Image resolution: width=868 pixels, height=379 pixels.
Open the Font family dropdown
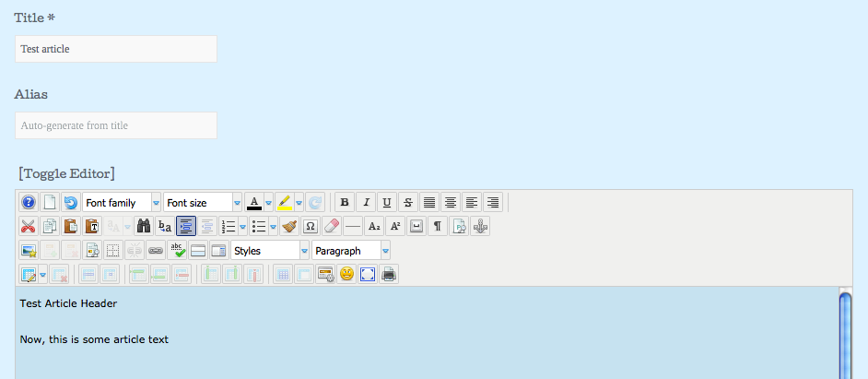[122, 202]
